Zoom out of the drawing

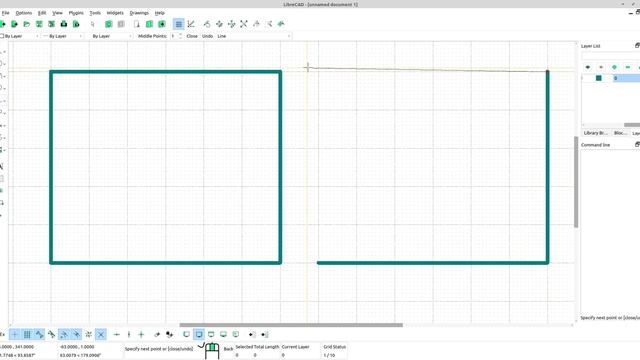click(231, 24)
